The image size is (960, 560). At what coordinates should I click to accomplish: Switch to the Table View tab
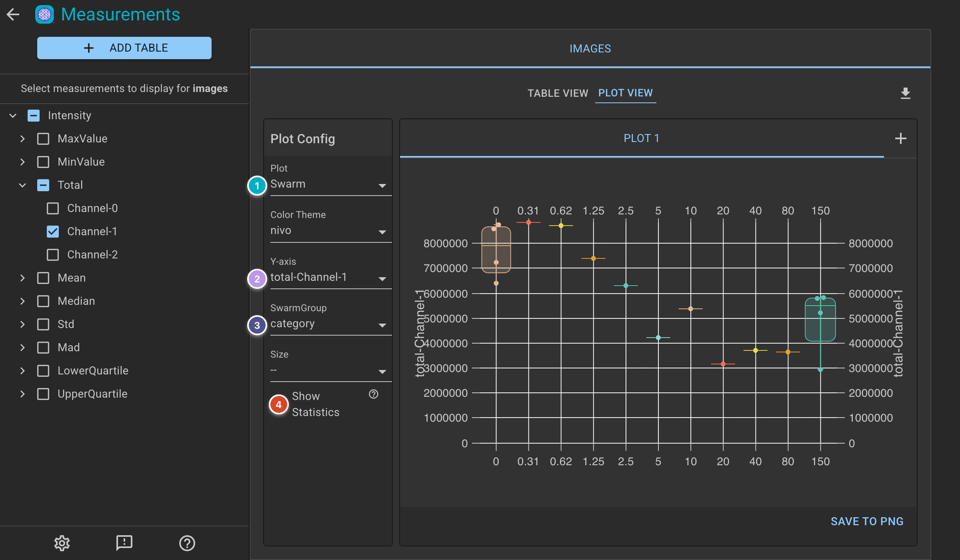tap(558, 93)
